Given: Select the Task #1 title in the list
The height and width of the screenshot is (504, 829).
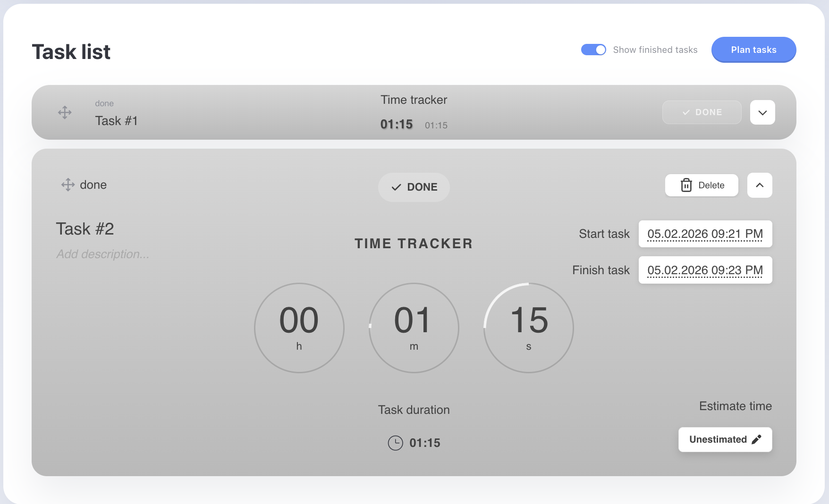Looking at the screenshot, I should [117, 121].
